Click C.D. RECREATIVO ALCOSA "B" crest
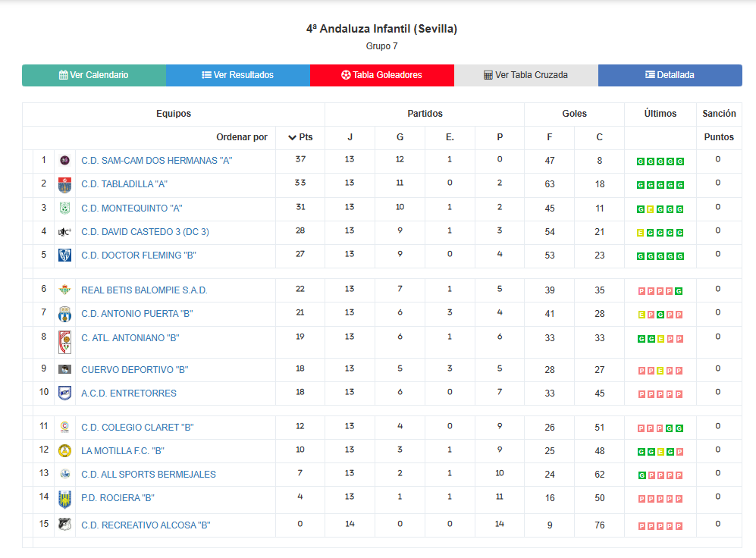 coord(64,525)
